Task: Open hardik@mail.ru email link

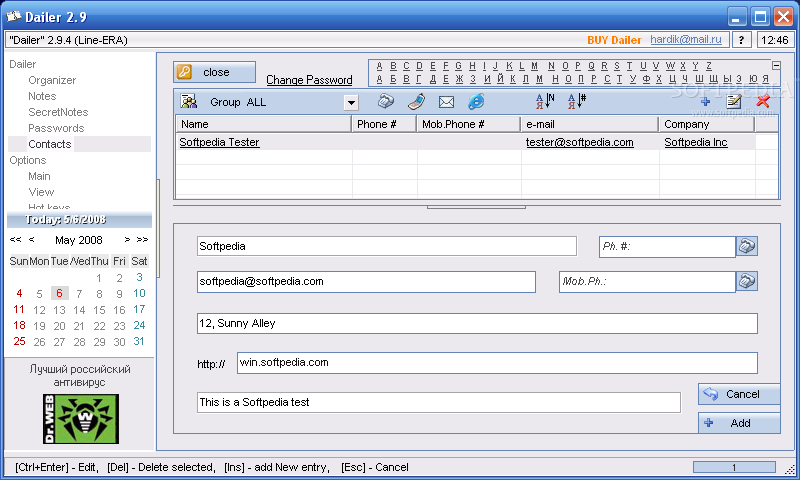Action: 686,39
